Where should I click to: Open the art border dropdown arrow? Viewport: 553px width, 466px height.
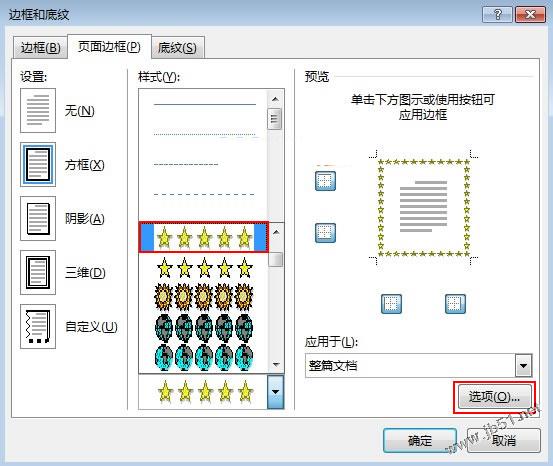(x=276, y=392)
